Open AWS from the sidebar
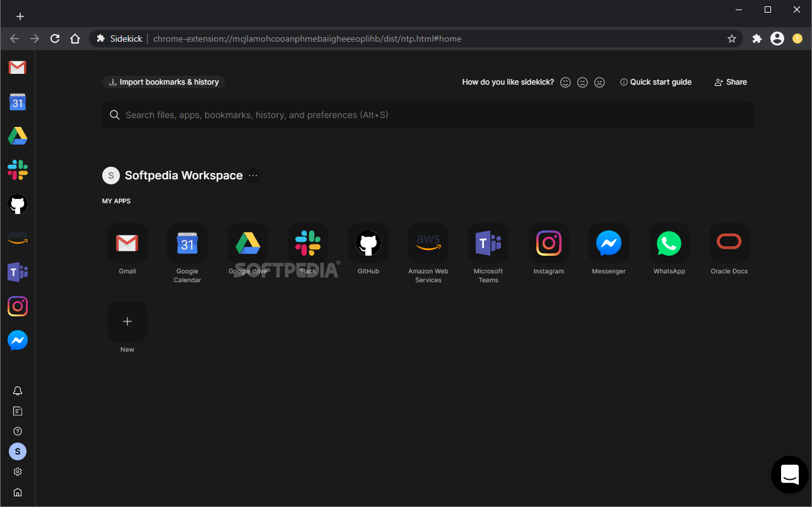The width and height of the screenshot is (812, 507). click(x=18, y=238)
